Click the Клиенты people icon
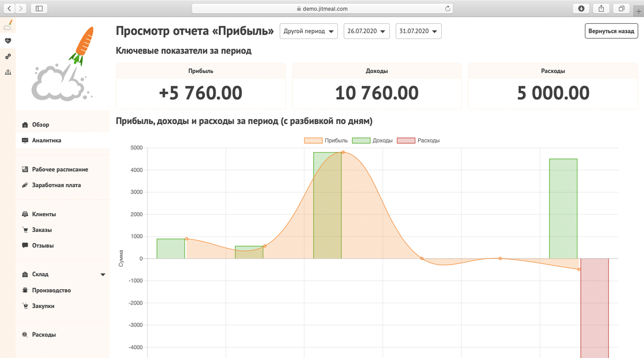 25,214
